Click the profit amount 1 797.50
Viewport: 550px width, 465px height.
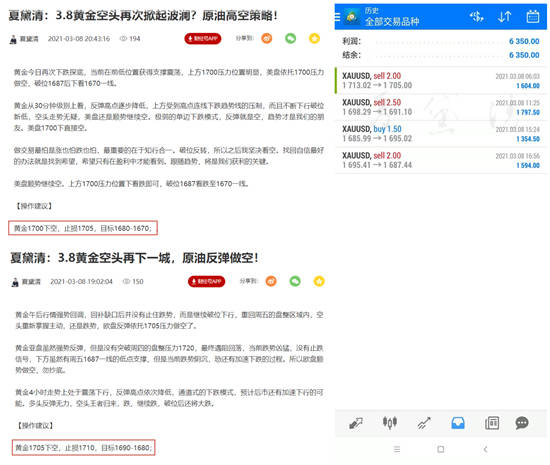tap(528, 112)
